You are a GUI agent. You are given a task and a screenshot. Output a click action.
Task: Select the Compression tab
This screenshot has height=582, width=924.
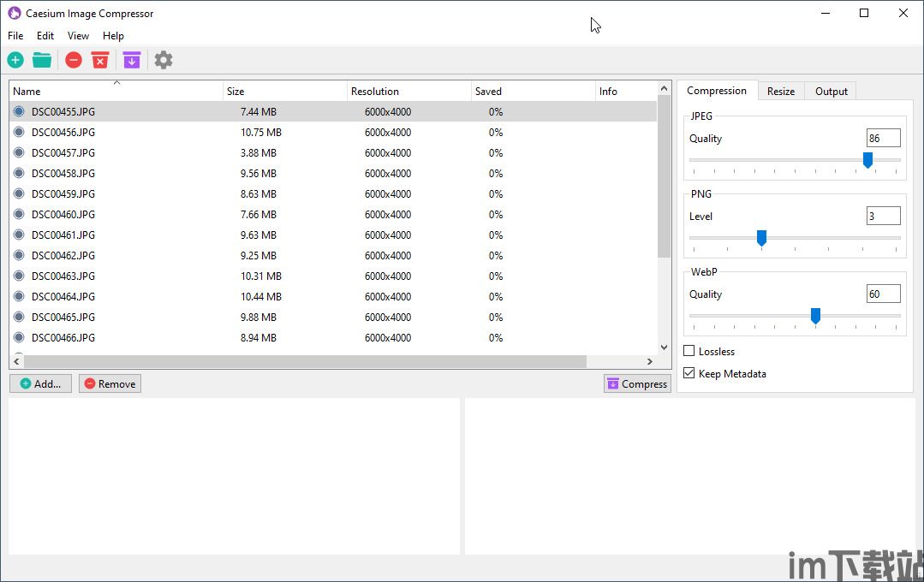pyautogui.click(x=717, y=91)
